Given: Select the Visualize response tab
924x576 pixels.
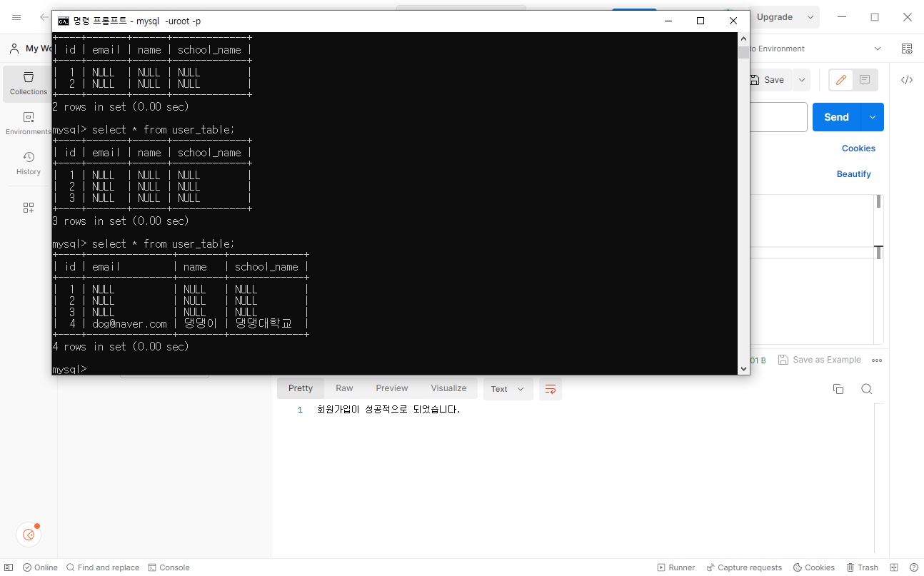Looking at the screenshot, I should [x=448, y=388].
